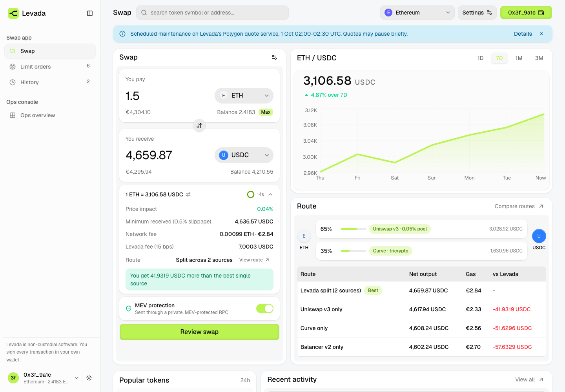
Task: Swap pay and receive tokens with the arrows icon
Action: pos(199,125)
